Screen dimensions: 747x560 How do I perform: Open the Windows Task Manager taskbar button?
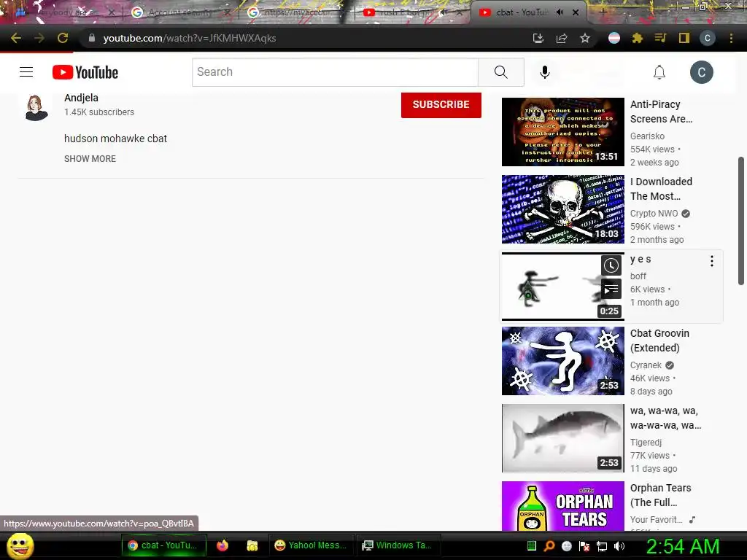(x=398, y=545)
